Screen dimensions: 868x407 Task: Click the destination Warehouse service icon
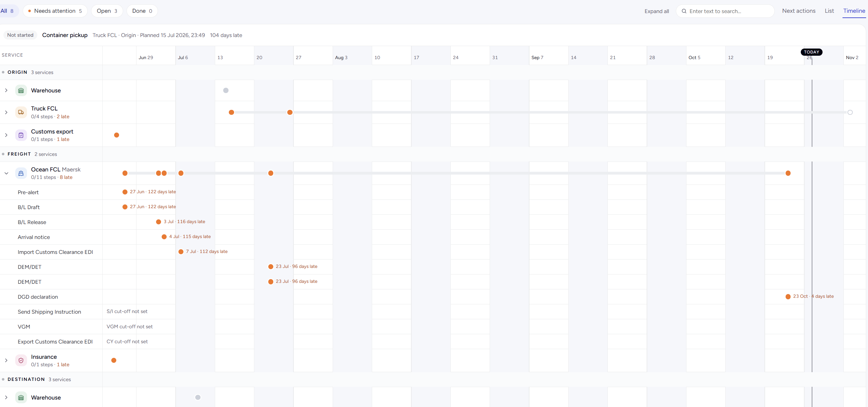pos(21,398)
